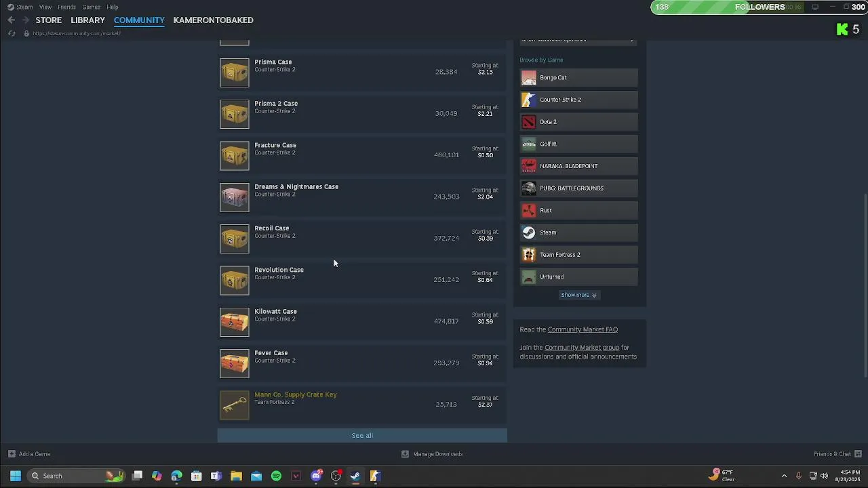The image size is (868, 488).
Task: Open the KAMERONTOBAKED profile tab
Action: point(213,20)
